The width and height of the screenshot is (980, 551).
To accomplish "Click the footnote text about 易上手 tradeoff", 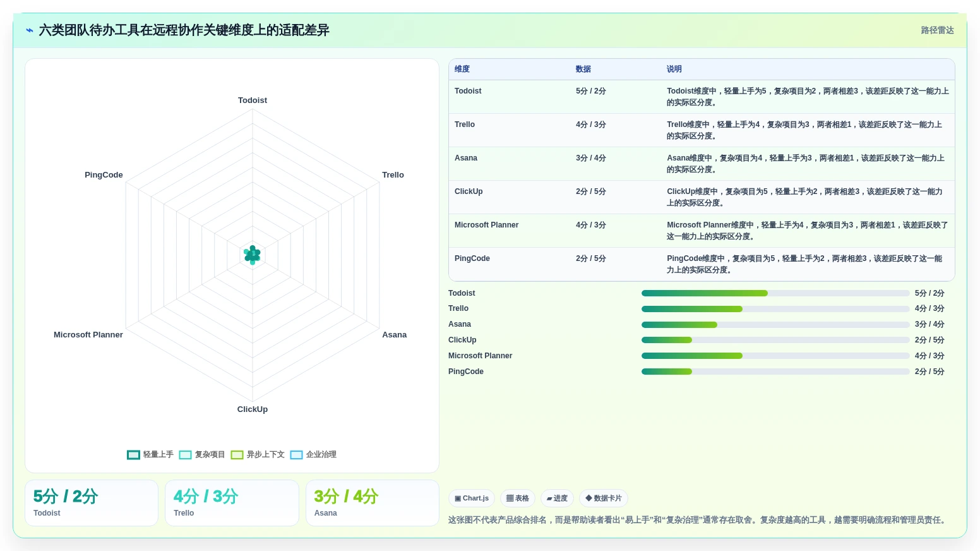I will [698, 520].
